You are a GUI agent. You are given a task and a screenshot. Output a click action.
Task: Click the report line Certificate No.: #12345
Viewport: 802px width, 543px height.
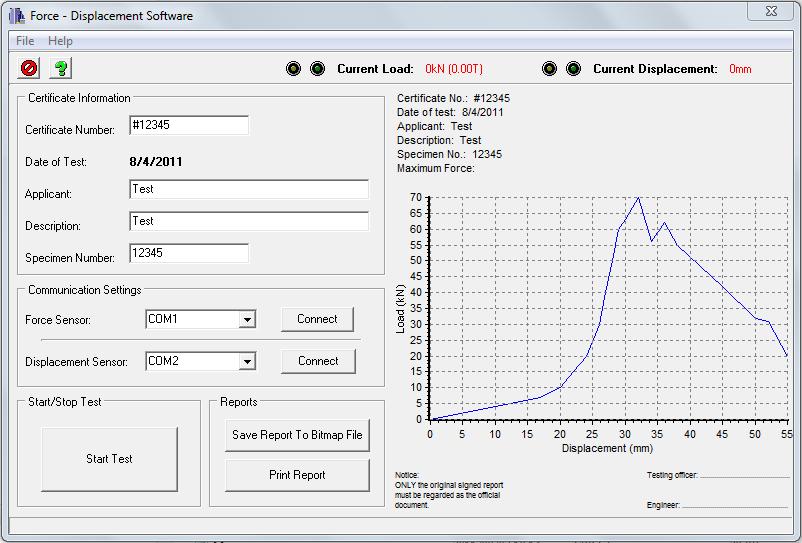pos(453,98)
